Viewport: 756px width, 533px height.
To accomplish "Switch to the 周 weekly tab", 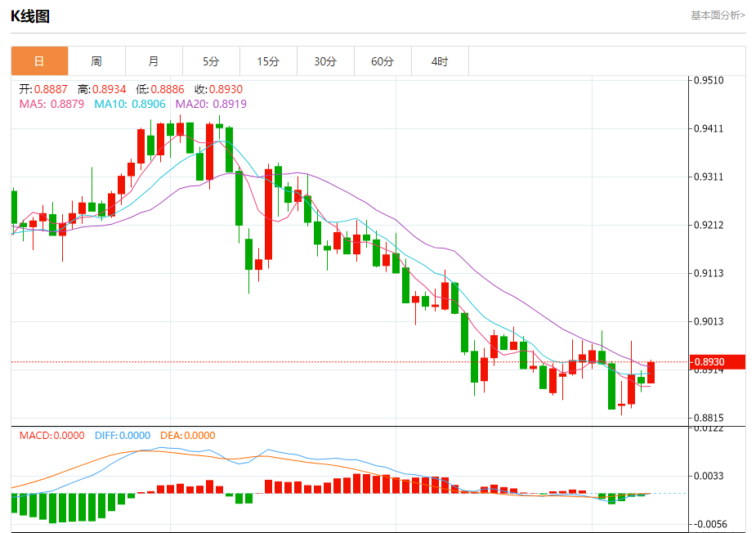I will [96, 61].
